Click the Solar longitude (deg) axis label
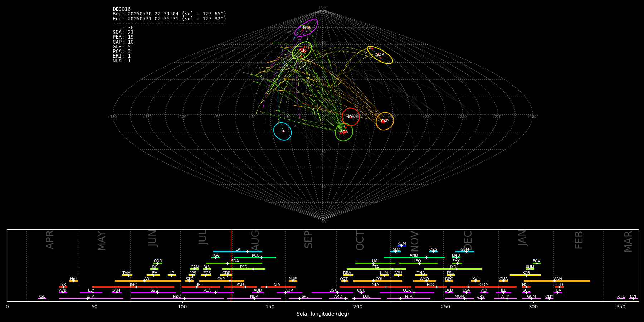Image resolution: width=644 pixels, height=322 pixels. pos(323,314)
